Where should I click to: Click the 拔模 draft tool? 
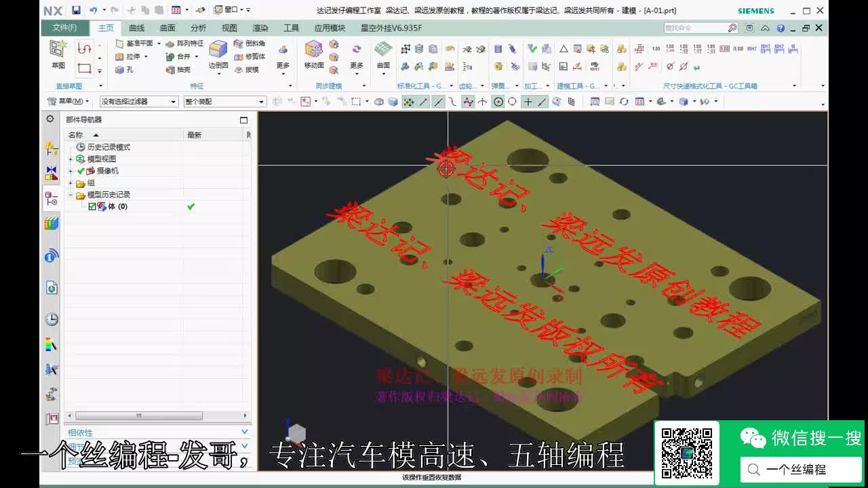pyautogui.click(x=247, y=69)
